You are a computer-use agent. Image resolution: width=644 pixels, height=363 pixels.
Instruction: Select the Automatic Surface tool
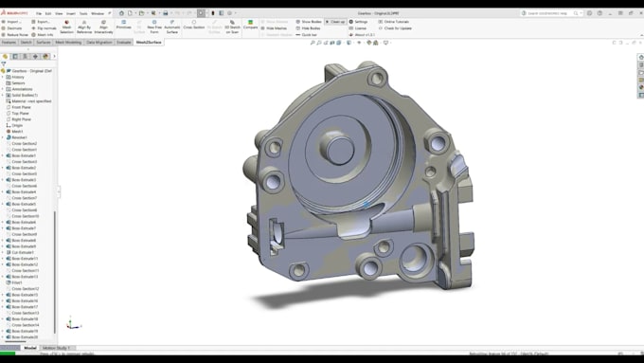pyautogui.click(x=172, y=27)
